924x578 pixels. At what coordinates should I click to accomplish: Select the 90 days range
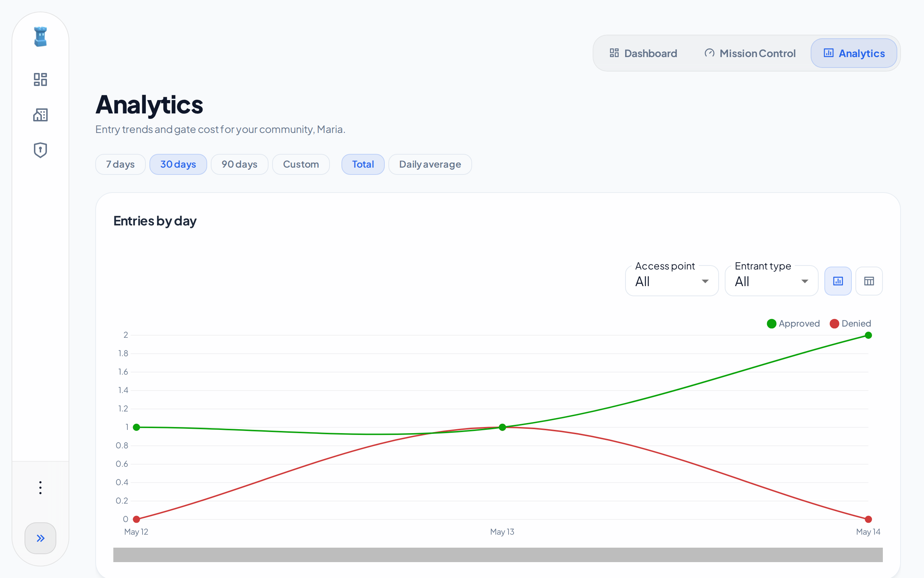click(239, 164)
